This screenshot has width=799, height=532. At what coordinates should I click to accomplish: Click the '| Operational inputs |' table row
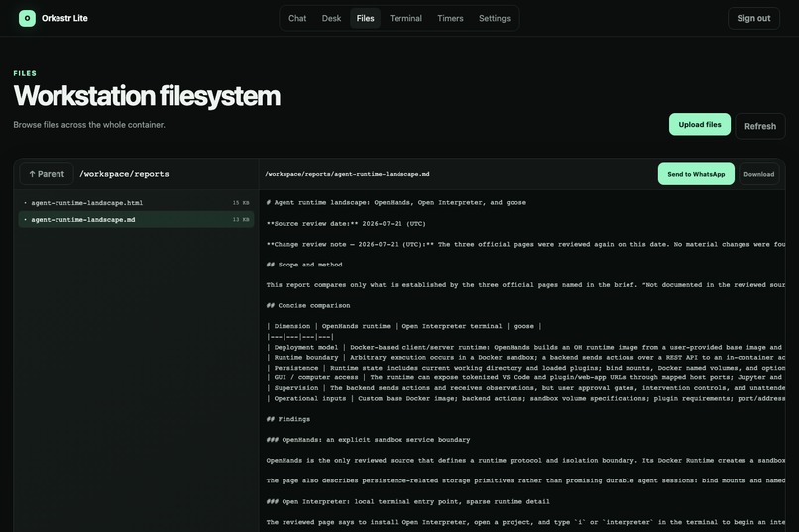525,398
